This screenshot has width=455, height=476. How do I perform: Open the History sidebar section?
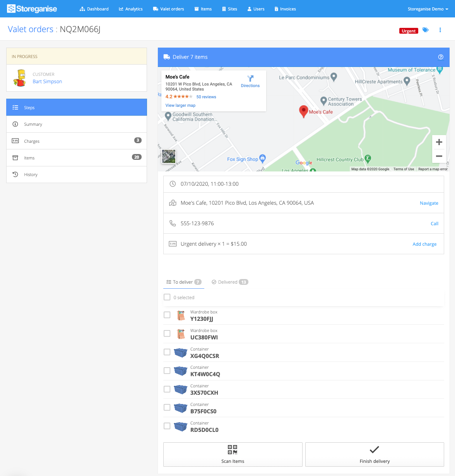tap(77, 175)
